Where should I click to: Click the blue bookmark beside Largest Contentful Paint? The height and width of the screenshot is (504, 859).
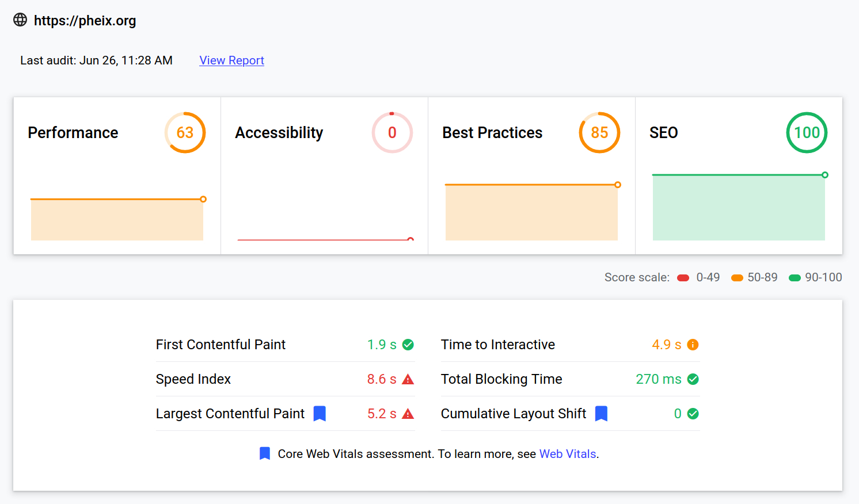pos(320,414)
